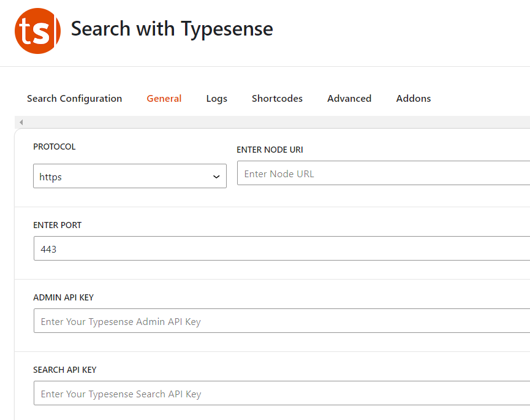Open the Shortcodes tab
This screenshot has height=420, width=530.
pyautogui.click(x=277, y=99)
